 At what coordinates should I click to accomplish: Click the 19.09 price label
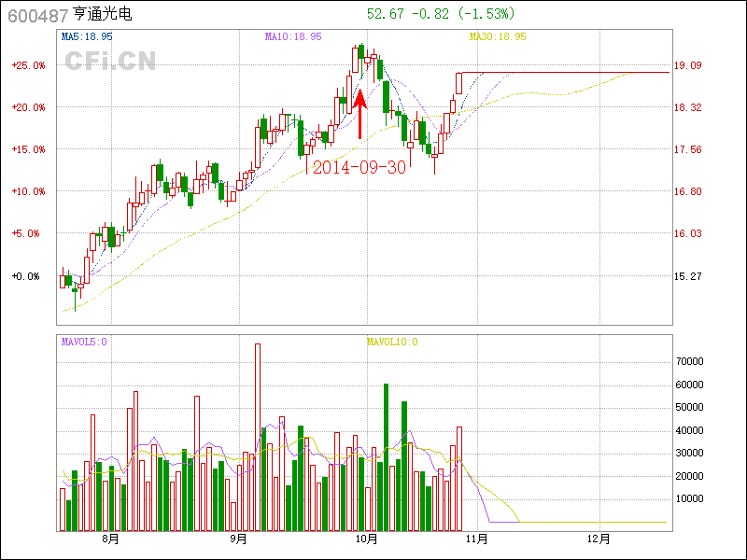[687, 65]
